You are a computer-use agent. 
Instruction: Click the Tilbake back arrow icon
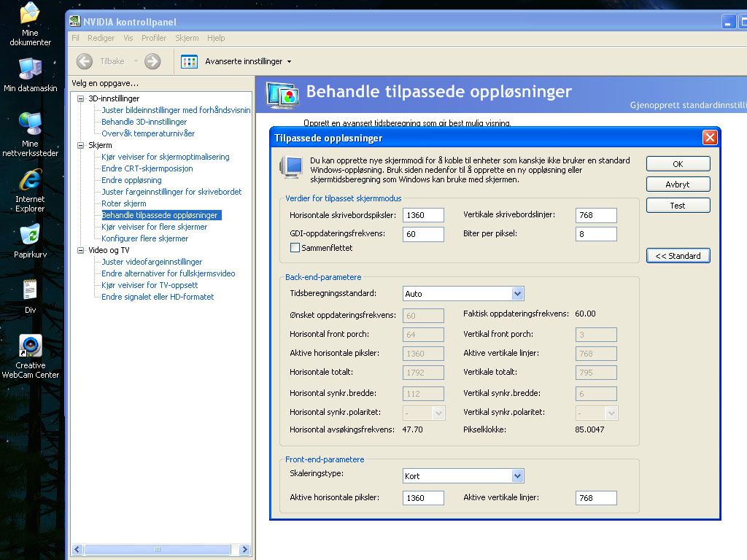pos(85,61)
